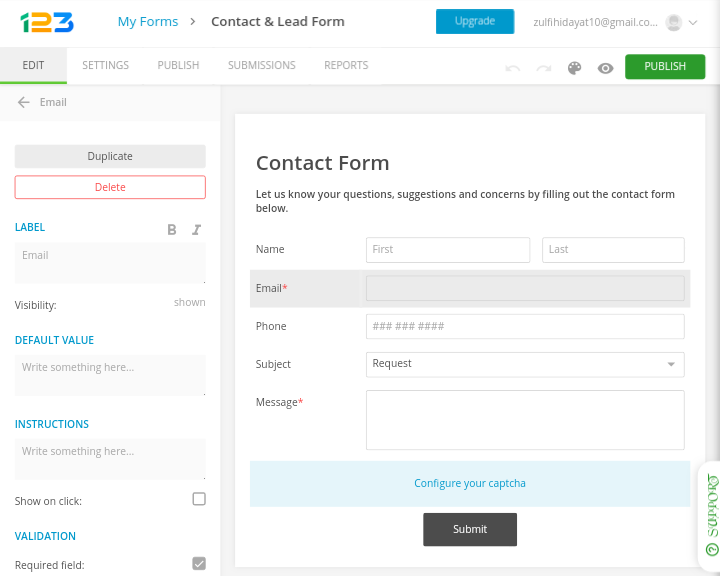Change Visibility from shown
The height and width of the screenshot is (576, 720).
click(189, 302)
